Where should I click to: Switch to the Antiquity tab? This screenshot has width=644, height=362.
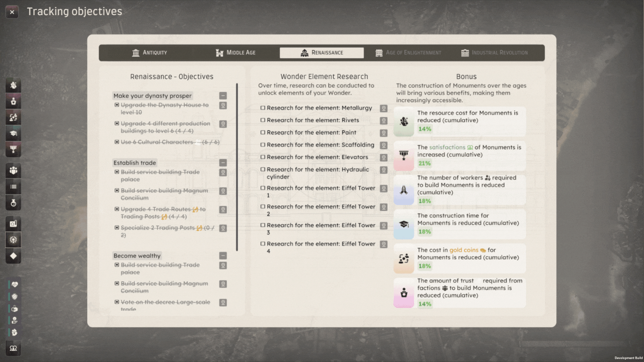[150, 53]
